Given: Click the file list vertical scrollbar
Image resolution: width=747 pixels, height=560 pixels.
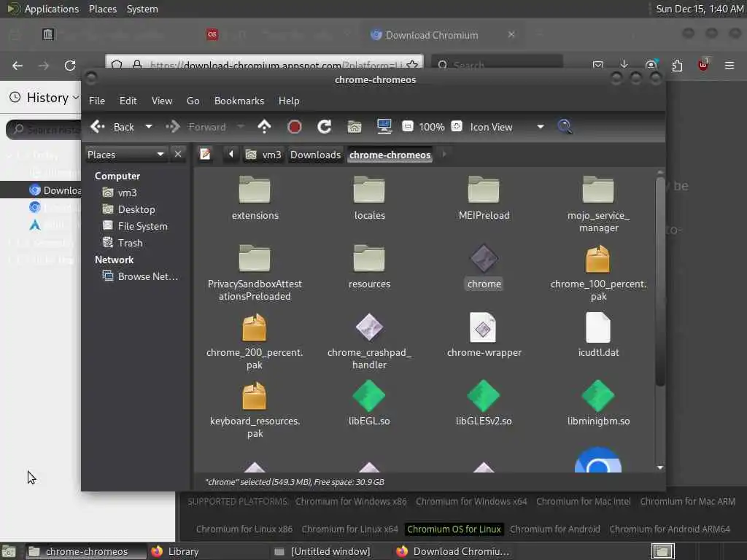Looking at the screenshot, I should click(x=659, y=281).
